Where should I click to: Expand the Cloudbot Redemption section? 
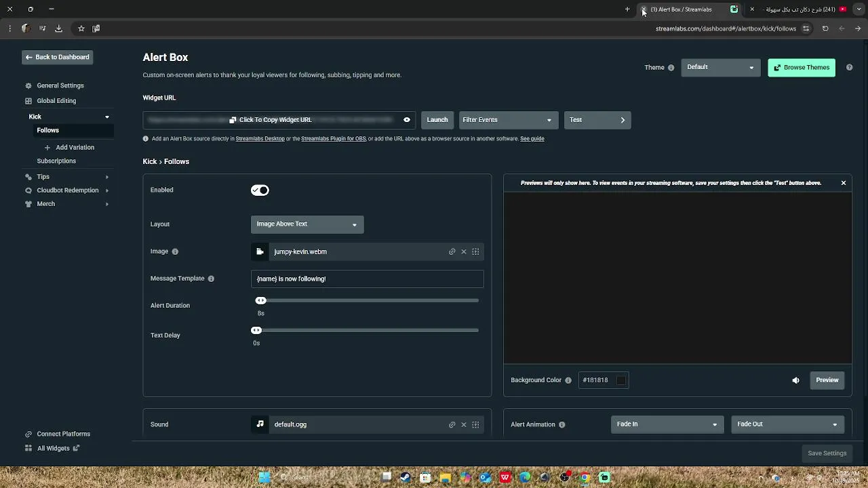tap(106, 190)
